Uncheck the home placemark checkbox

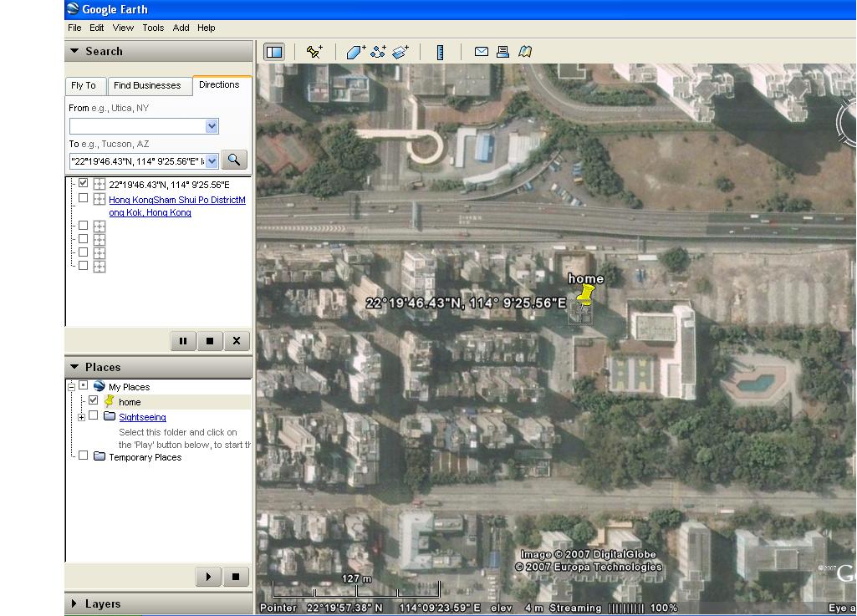click(x=94, y=401)
